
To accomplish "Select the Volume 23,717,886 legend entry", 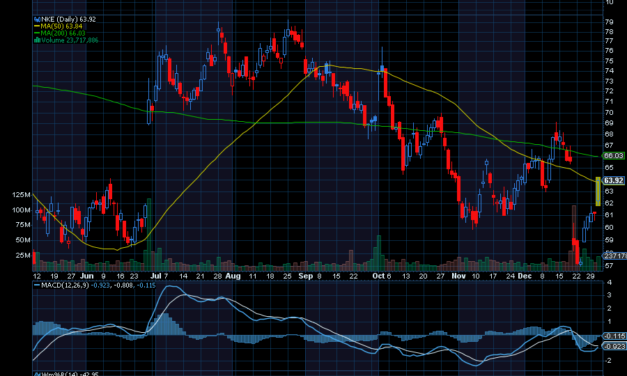I will click(x=70, y=40).
